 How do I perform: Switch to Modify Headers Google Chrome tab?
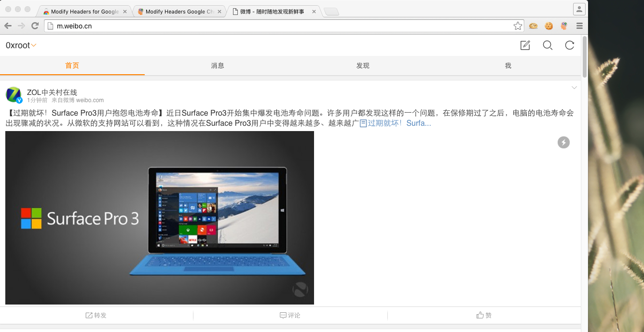point(178,12)
